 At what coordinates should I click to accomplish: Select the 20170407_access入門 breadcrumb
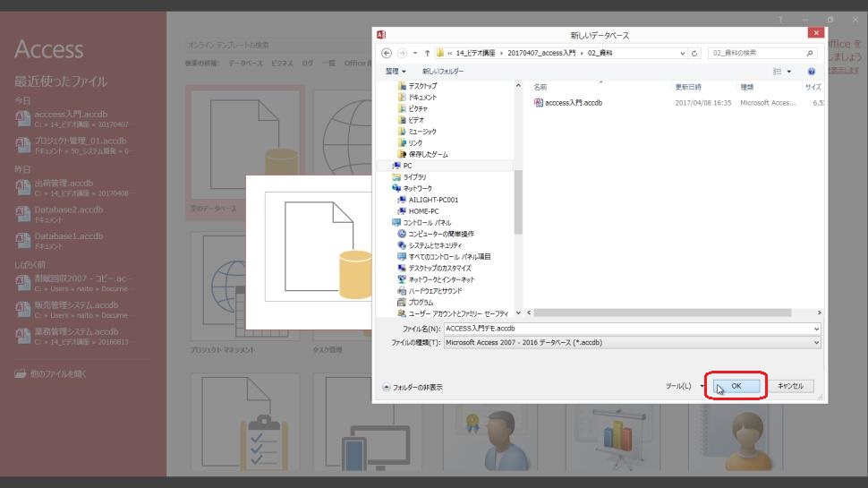click(541, 53)
